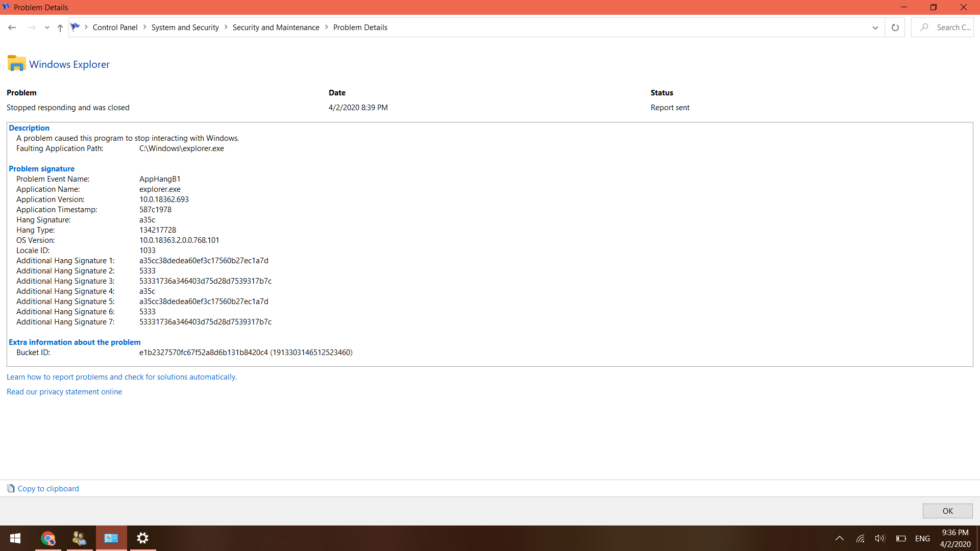Click Stopped responding and was closed text
The image size is (980, 551).
tap(68, 108)
